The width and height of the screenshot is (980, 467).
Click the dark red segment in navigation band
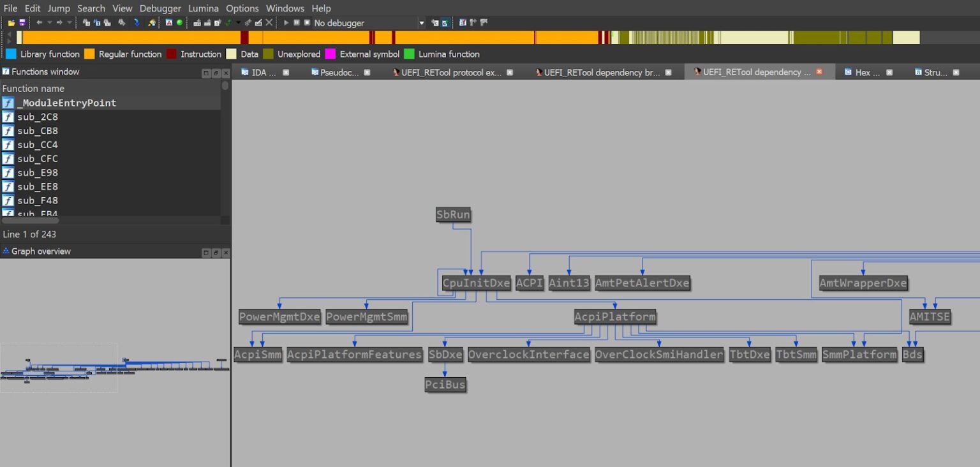244,38
